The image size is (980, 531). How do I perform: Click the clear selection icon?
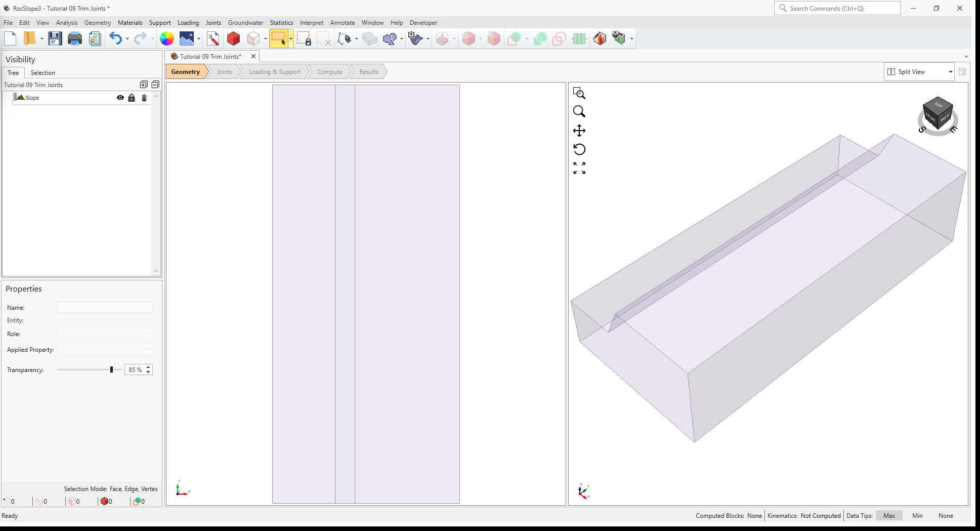pyautogui.click(x=323, y=38)
